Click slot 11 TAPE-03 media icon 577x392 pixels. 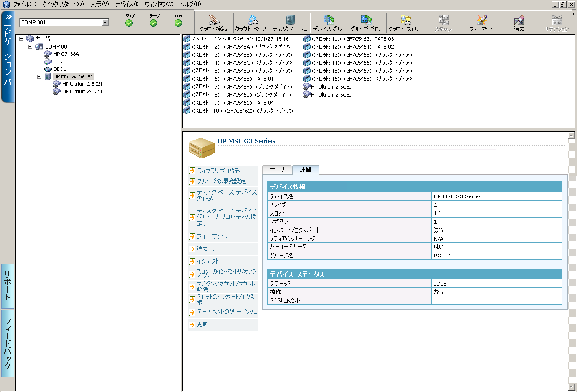306,39
